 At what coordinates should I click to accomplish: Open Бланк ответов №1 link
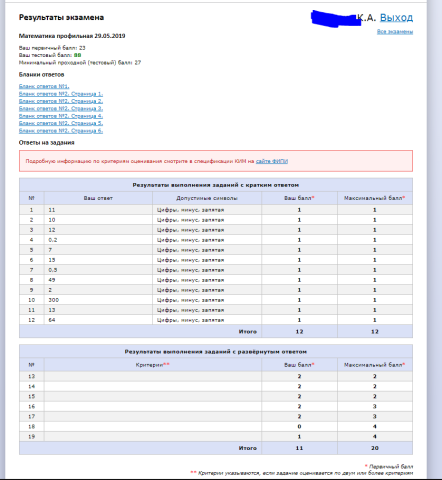pyautogui.click(x=44, y=86)
